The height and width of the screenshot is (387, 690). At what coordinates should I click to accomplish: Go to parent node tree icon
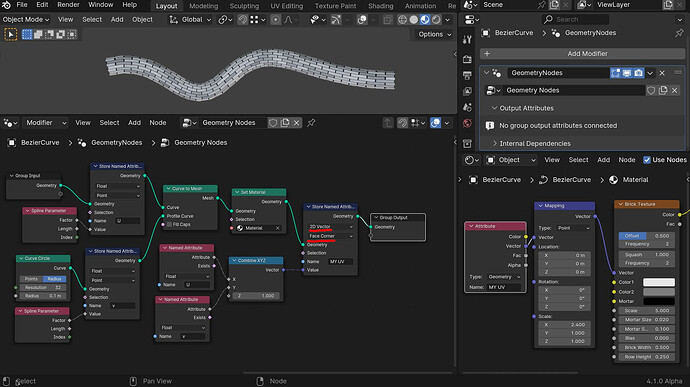click(x=388, y=123)
